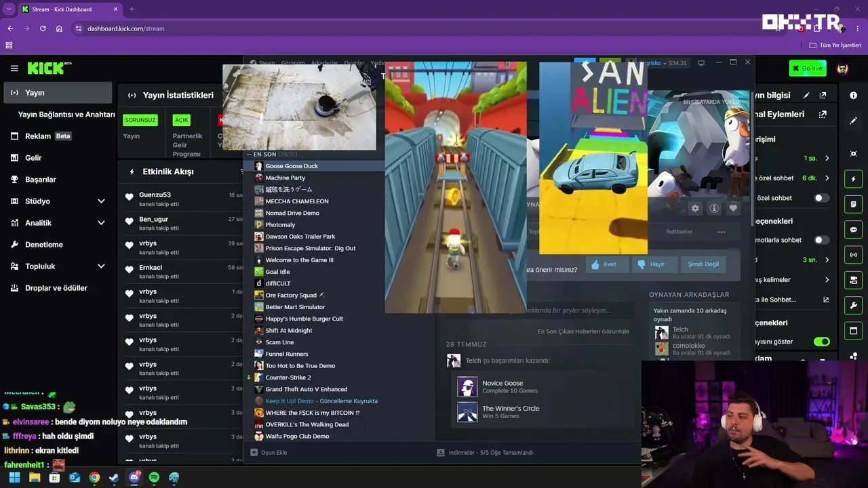Click the Steam game settings gear icon
This screenshot has height=488, width=868.
(x=695, y=209)
